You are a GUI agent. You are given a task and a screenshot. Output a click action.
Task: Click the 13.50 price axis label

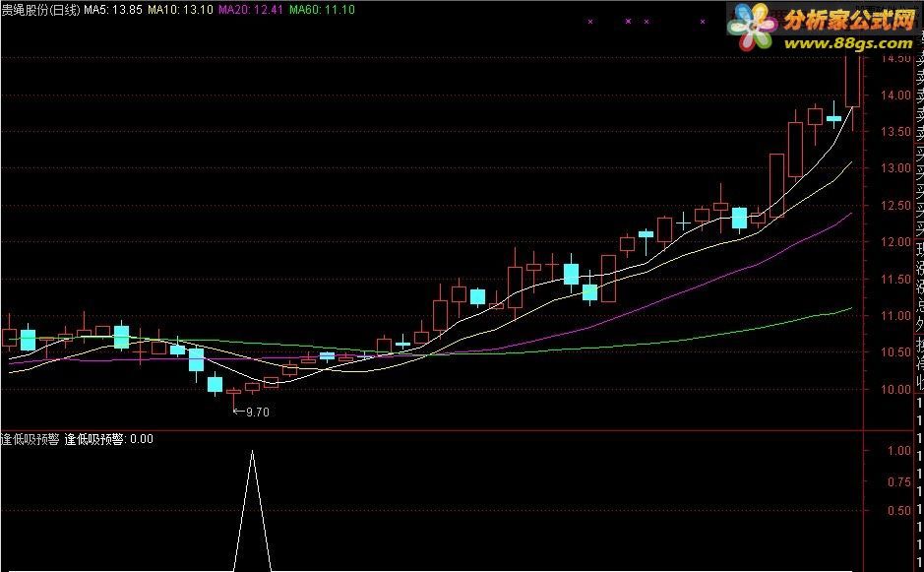point(895,132)
